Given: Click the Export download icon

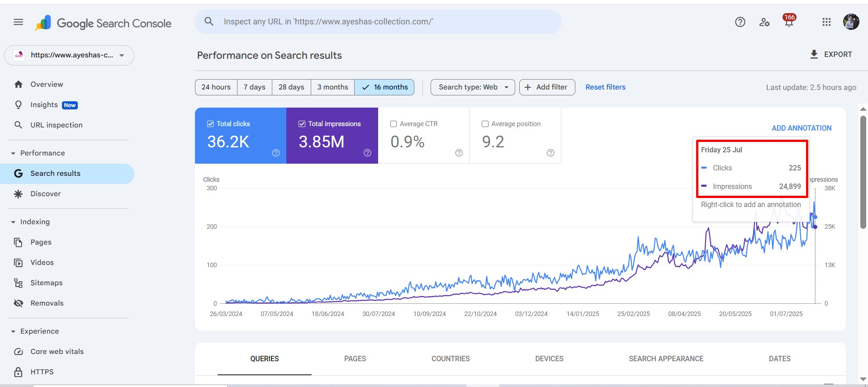Looking at the screenshot, I should click(814, 54).
